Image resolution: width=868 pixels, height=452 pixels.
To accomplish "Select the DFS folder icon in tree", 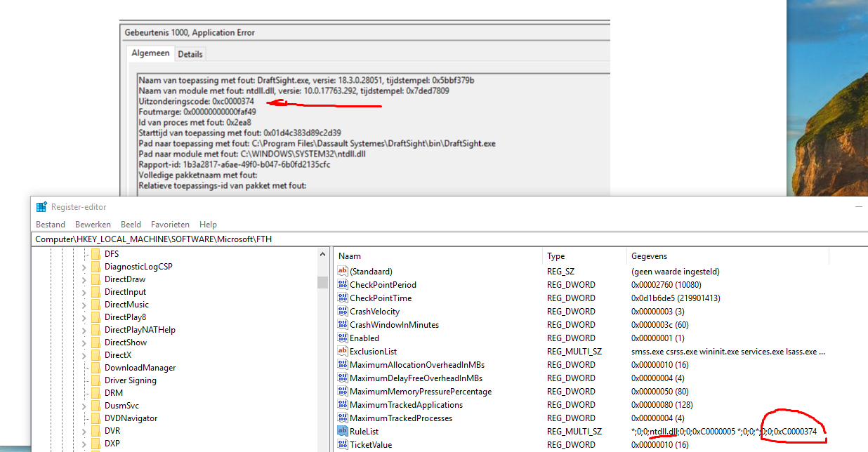I will [x=96, y=254].
